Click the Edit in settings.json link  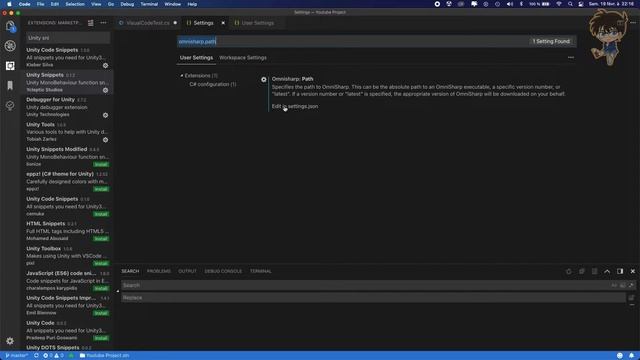[x=295, y=106]
